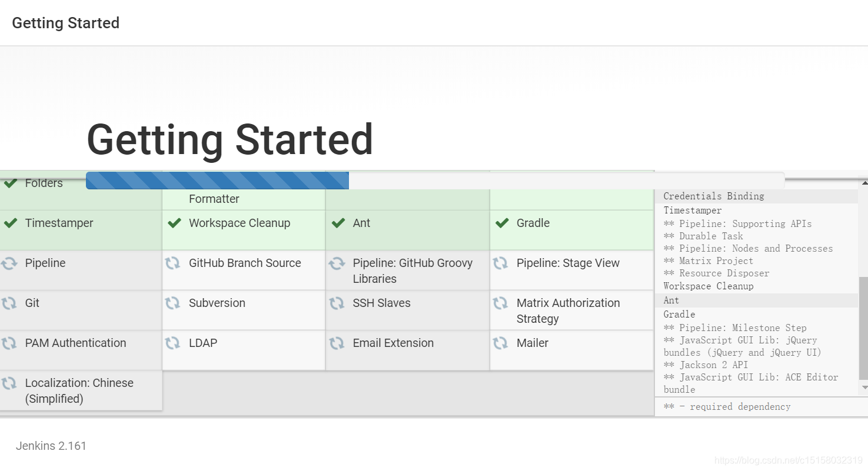Click the required dependency legend text
868x471 pixels.
727,407
